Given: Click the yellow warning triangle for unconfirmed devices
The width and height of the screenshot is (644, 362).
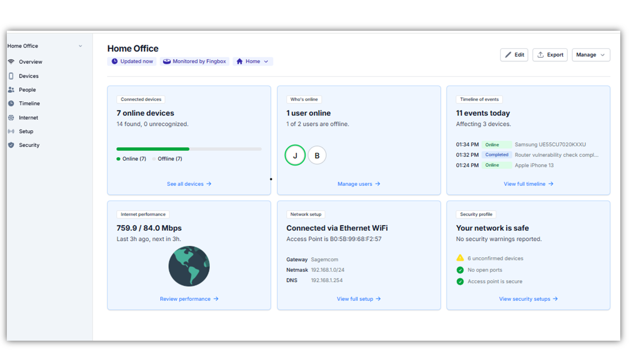Looking at the screenshot, I should point(460,258).
